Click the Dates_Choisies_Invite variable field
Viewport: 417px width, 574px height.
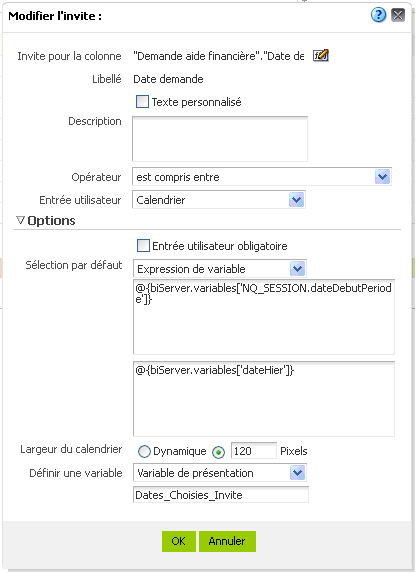coord(221,495)
